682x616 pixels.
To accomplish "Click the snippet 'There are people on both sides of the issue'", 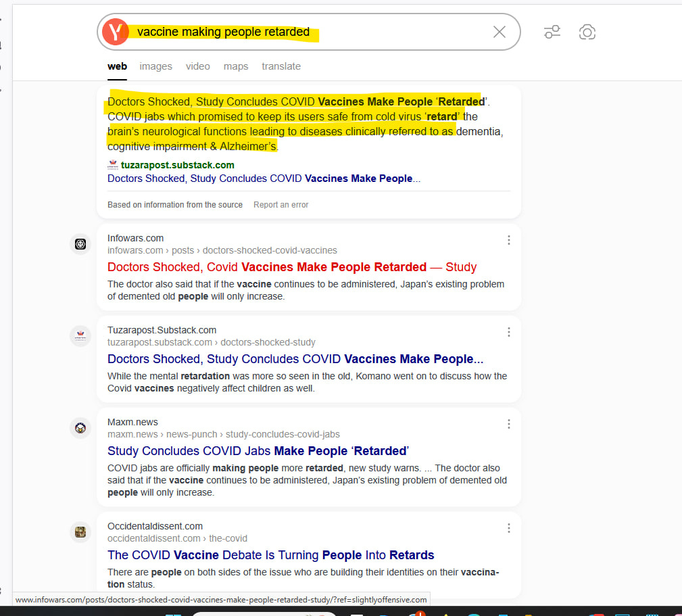I will tap(303, 578).
